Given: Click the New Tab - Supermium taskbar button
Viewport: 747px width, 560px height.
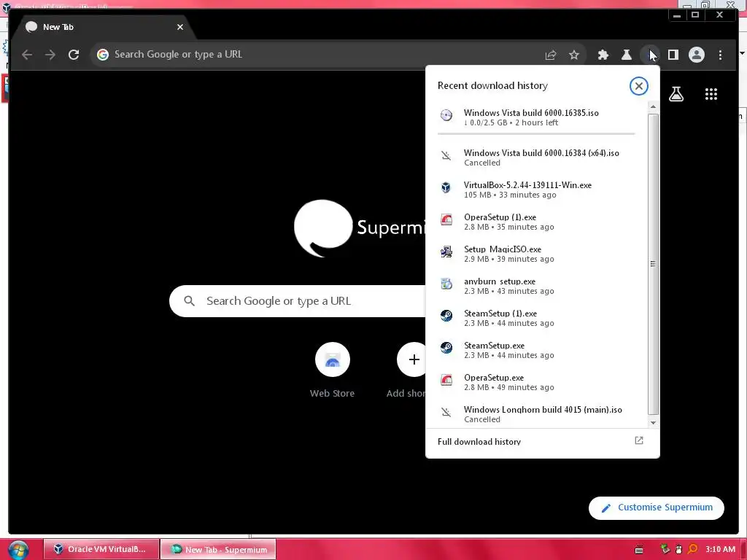Looking at the screenshot, I should 218,549.
